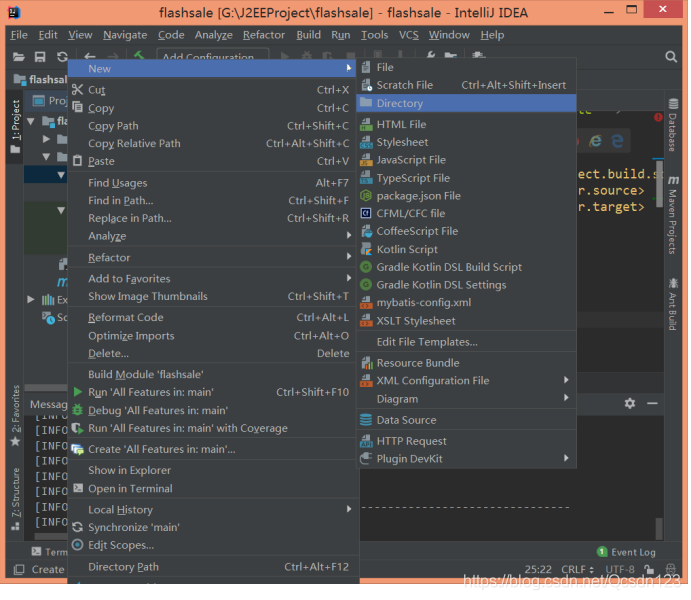Open the Database tool window
Viewport: 691px width, 600px height.
point(672,125)
